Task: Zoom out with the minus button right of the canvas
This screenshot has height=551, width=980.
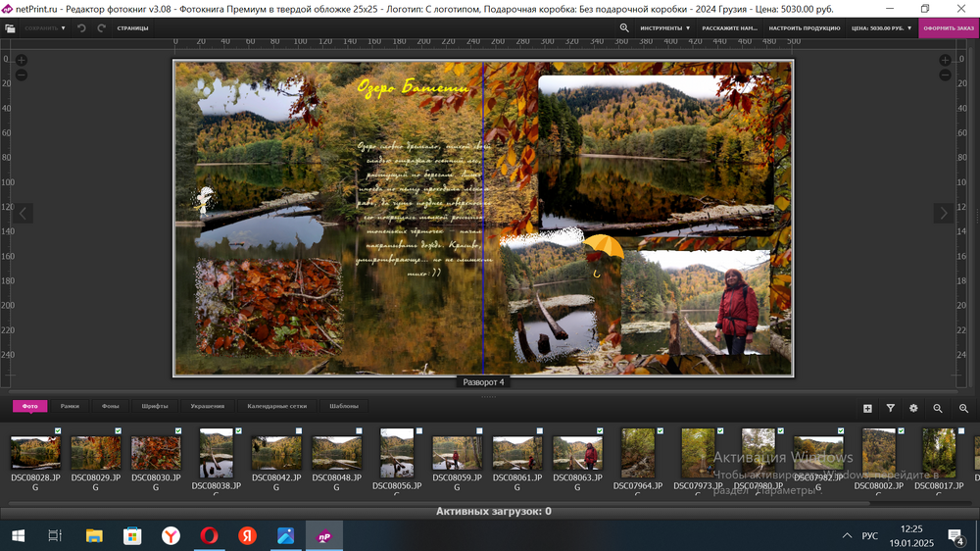Action: pos(945,75)
